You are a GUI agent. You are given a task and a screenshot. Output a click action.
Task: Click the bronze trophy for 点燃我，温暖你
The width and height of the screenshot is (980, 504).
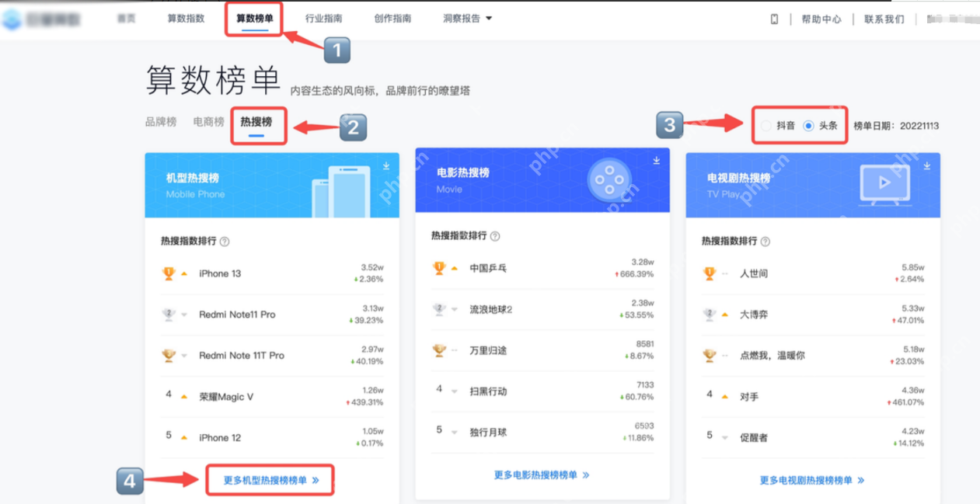(x=710, y=355)
